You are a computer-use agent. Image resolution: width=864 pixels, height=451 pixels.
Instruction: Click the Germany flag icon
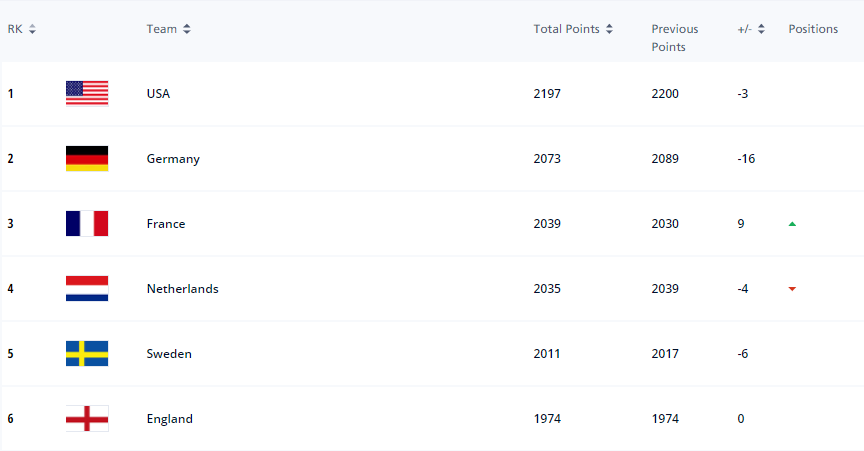(x=87, y=158)
